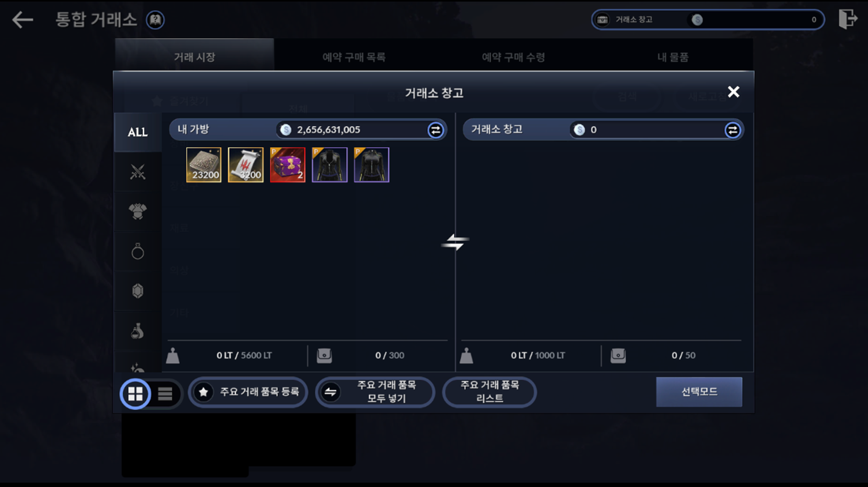Open the 내 물품 tab

click(673, 57)
